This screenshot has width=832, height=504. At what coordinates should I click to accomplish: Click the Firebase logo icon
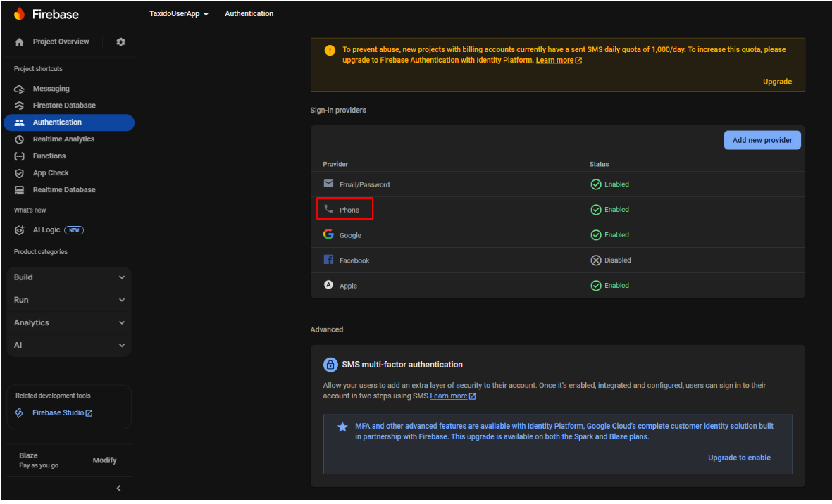[x=19, y=14]
